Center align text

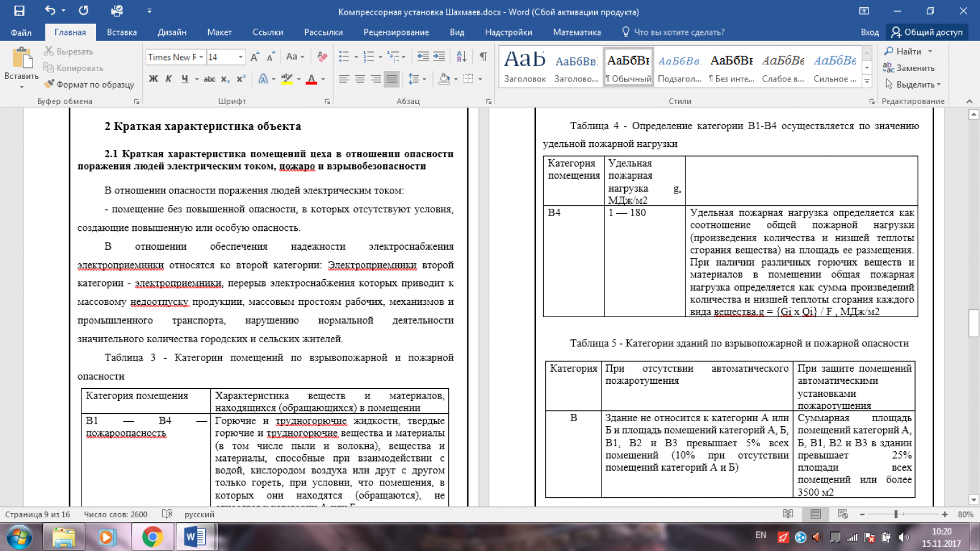pos(360,79)
